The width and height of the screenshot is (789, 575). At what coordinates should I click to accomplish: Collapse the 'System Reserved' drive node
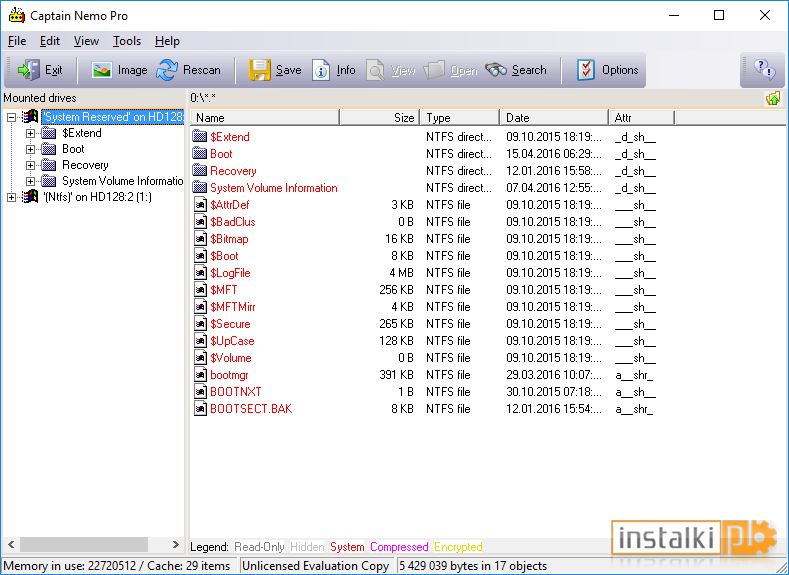(12, 117)
